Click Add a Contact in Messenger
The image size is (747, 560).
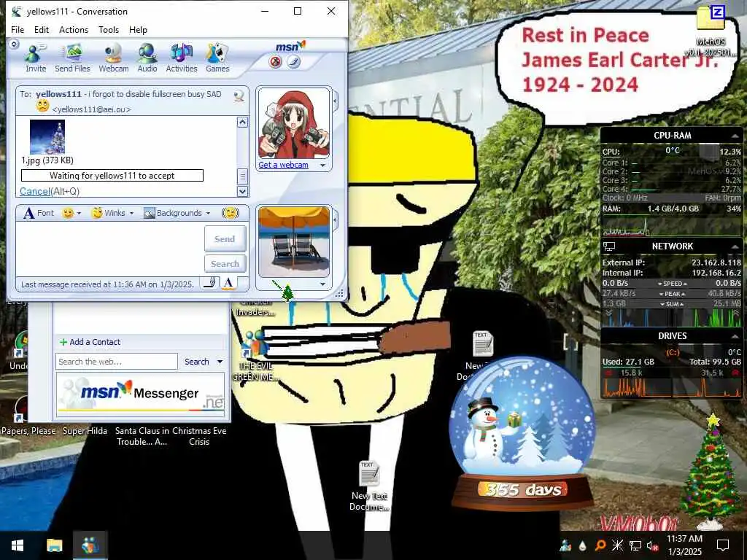pyautogui.click(x=90, y=342)
